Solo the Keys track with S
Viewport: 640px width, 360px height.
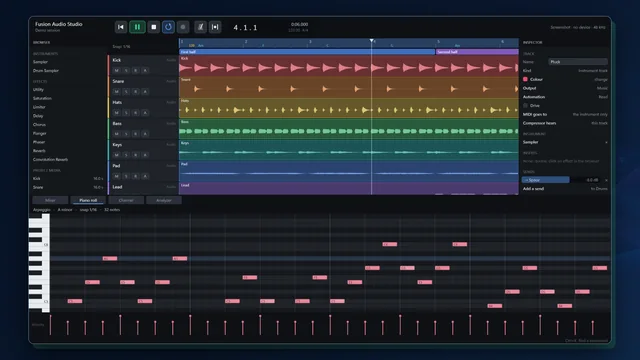click(x=126, y=155)
